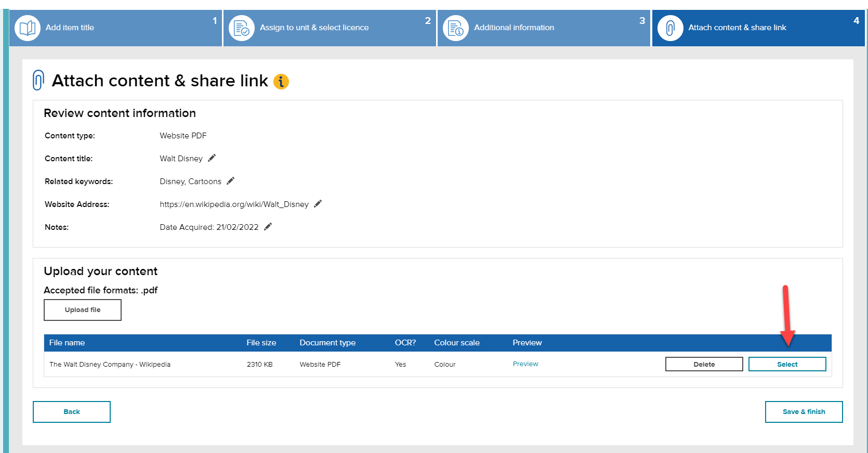Screen dimensions: 868x453
Task: Open Attach content & share link step
Action: tap(758, 28)
